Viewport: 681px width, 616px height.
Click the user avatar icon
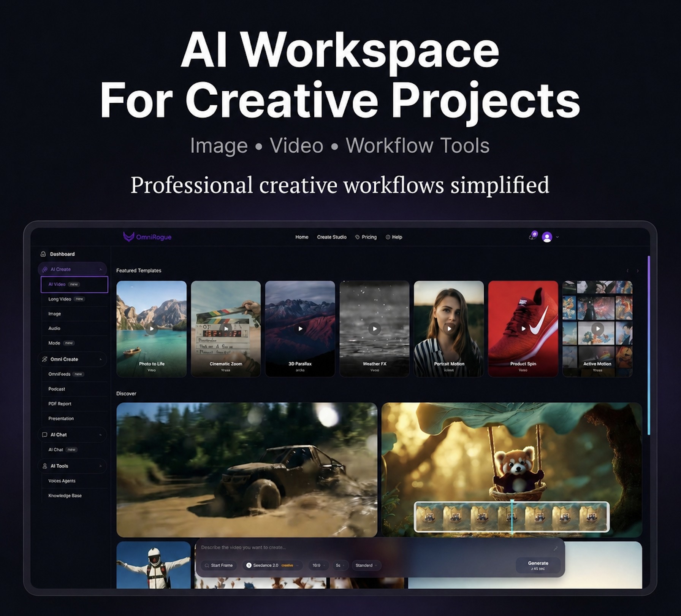547,237
